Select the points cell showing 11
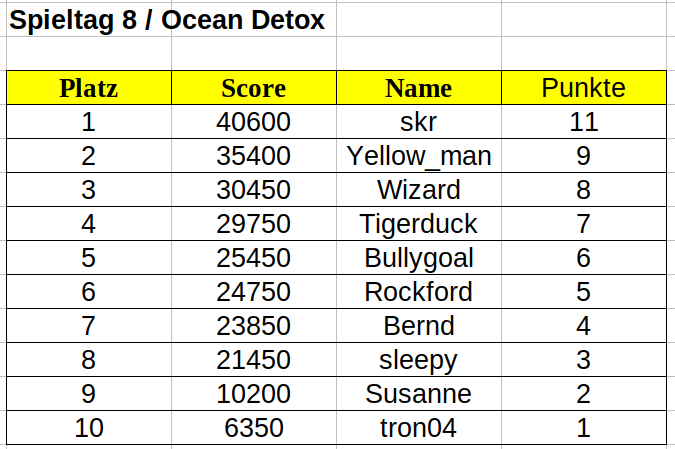Screen dimensions: 675x449 coord(583,122)
